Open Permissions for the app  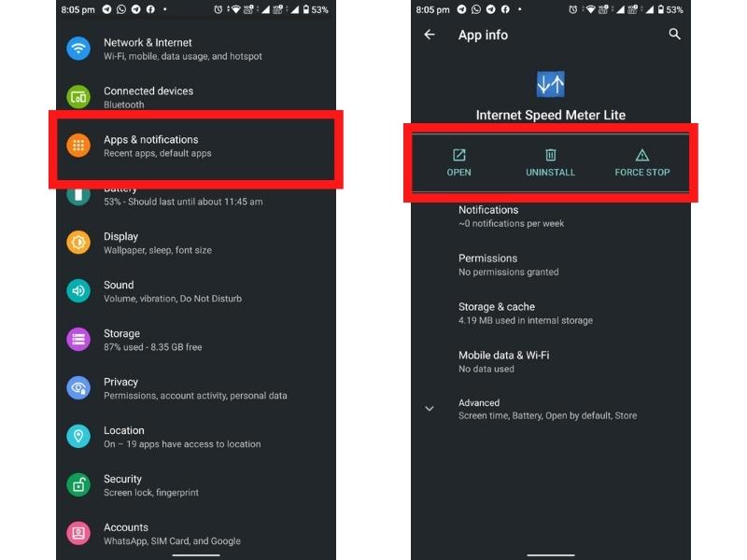coord(551,265)
